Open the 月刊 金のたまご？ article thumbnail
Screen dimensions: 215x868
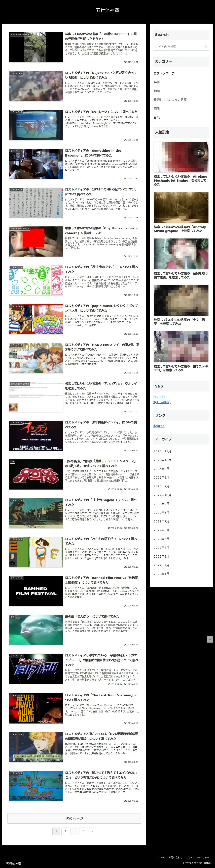click(36, 280)
